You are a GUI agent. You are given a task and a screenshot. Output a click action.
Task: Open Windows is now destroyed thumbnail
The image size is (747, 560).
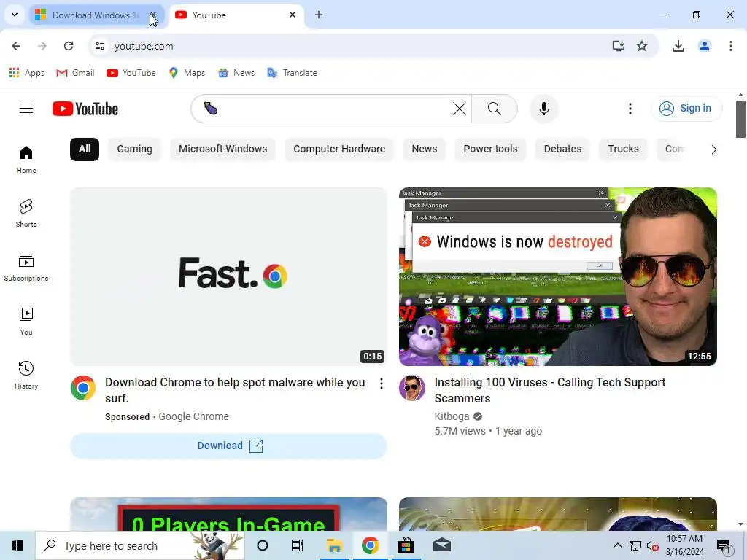[x=558, y=276]
